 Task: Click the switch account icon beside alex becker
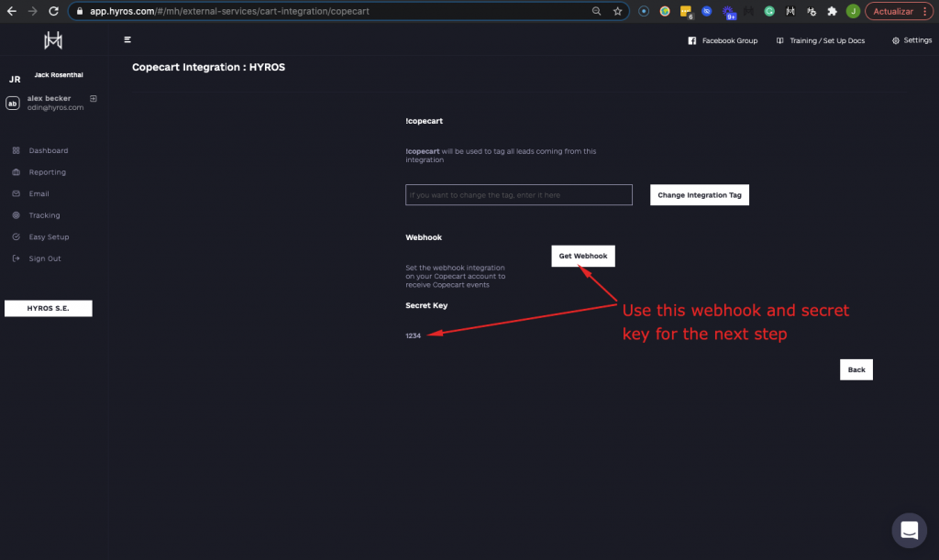94,98
